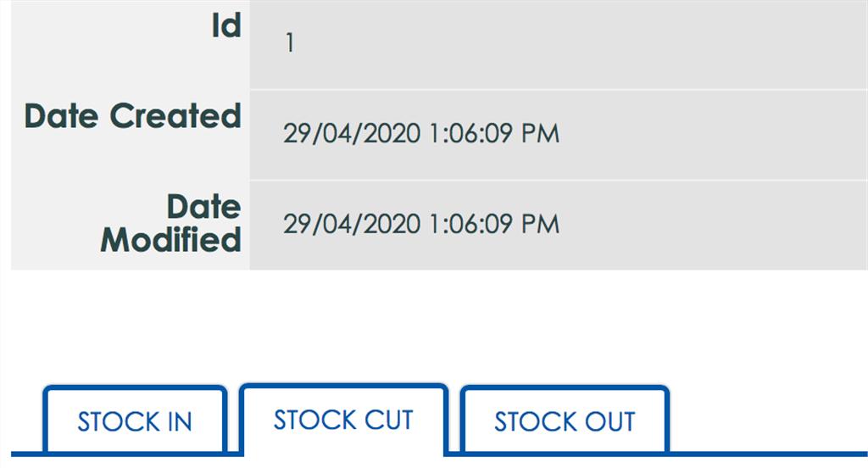Click PM in the Date Modified row
868x468 pixels.
pos(540,225)
